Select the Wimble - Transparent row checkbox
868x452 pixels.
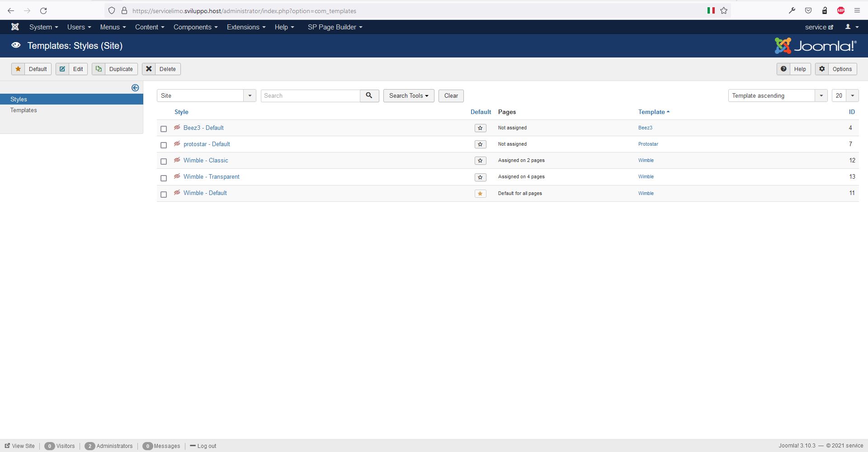[x=164, y=178]
